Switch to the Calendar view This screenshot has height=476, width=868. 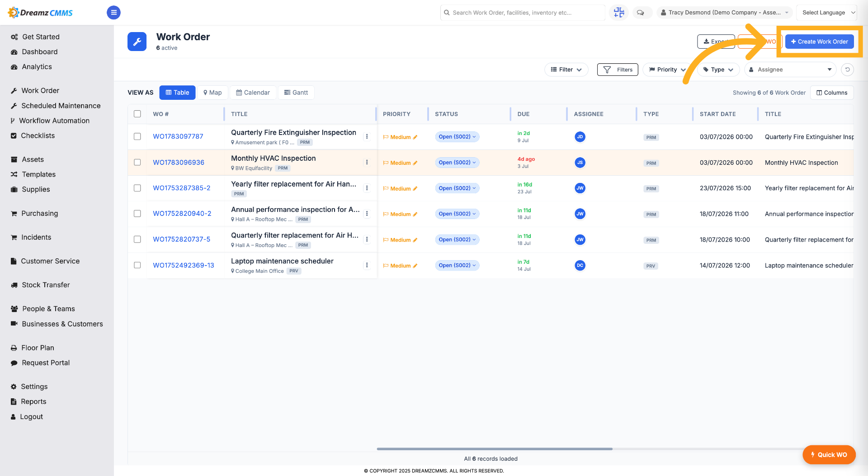tap(253, 93)
